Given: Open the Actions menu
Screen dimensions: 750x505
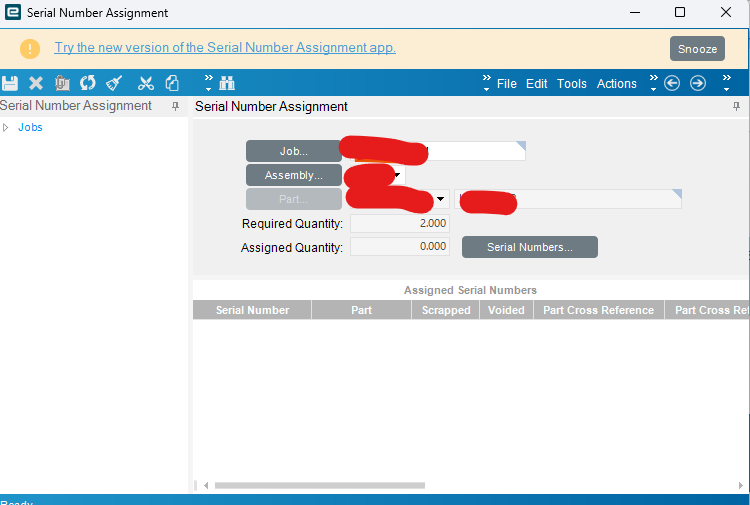Looking at the screenshot, I should point(617,84).
